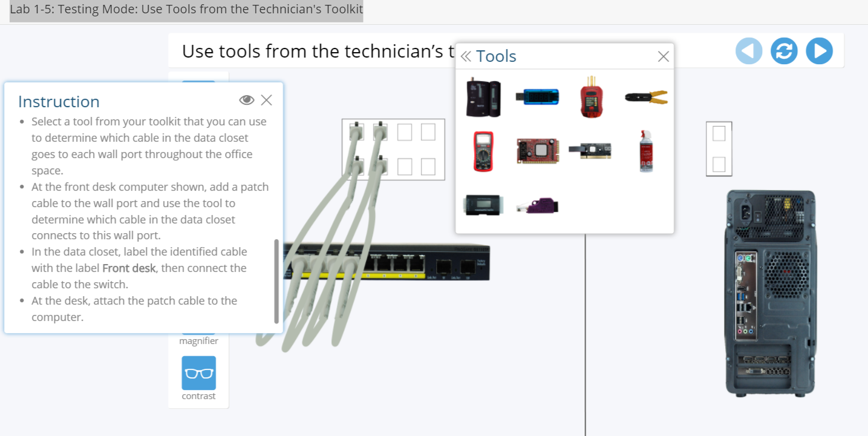Click the refresh reset lab button

tap(784, 51)
